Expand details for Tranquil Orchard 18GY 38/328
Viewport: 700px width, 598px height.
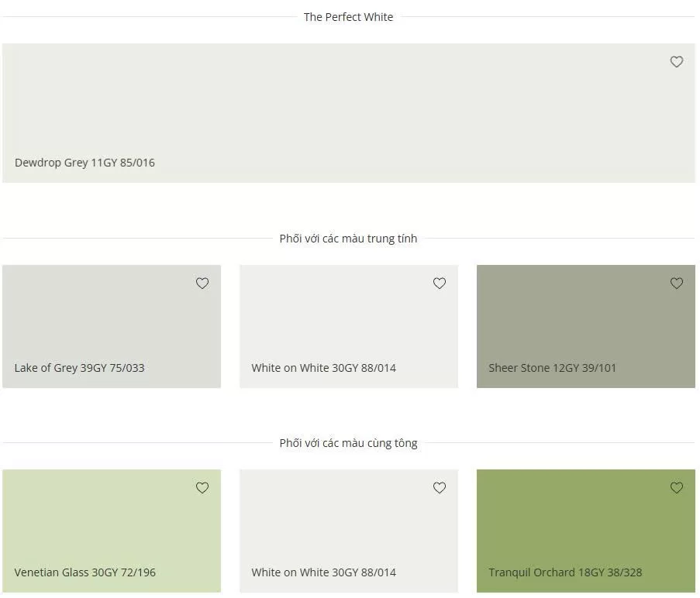(x=565, y=572)
